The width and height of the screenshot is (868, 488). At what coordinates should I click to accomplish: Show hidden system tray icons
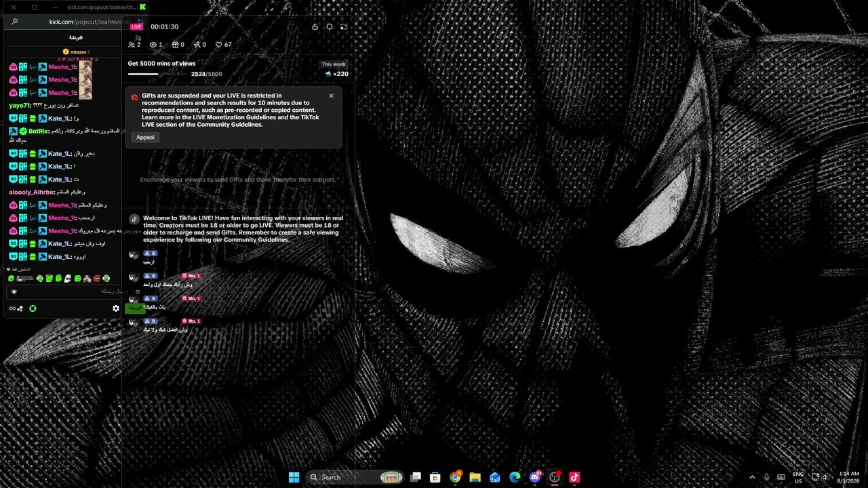(751, 477)
